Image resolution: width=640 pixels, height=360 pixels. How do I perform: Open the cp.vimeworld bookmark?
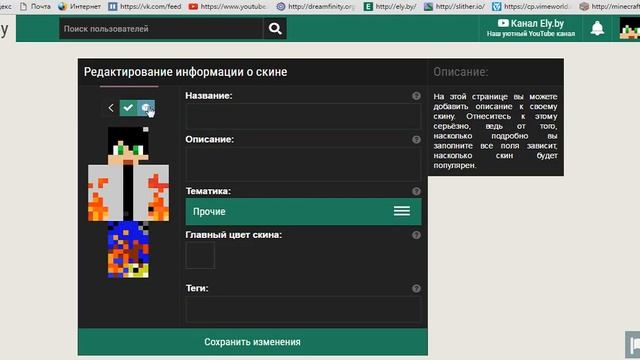[x=531, y=6]
